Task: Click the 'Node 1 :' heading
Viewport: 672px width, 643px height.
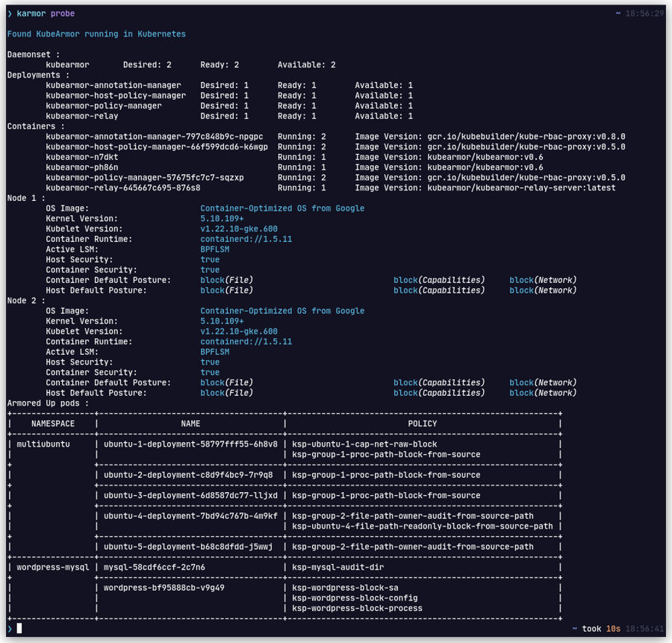Action: [x=26, y=198]
